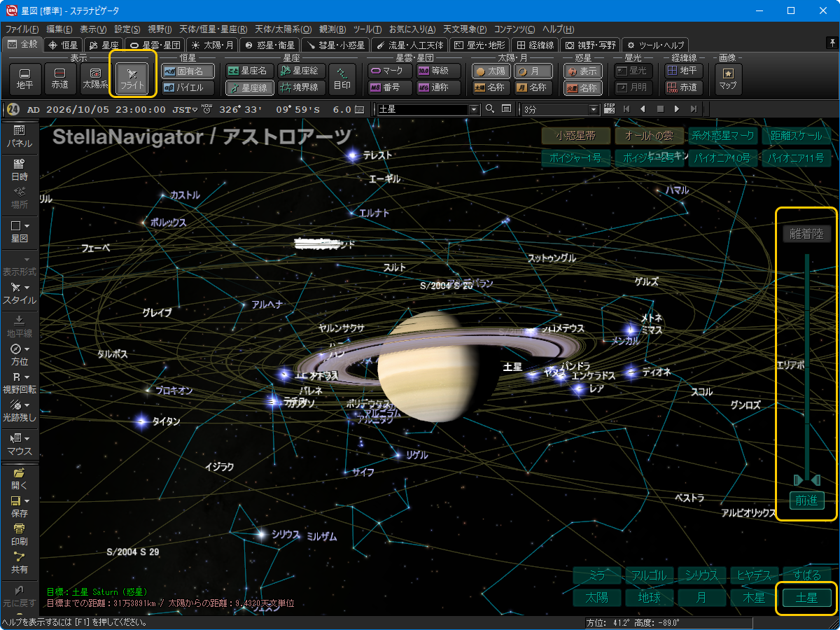
Task: Click the stop playback button
Action: [660, 109]
